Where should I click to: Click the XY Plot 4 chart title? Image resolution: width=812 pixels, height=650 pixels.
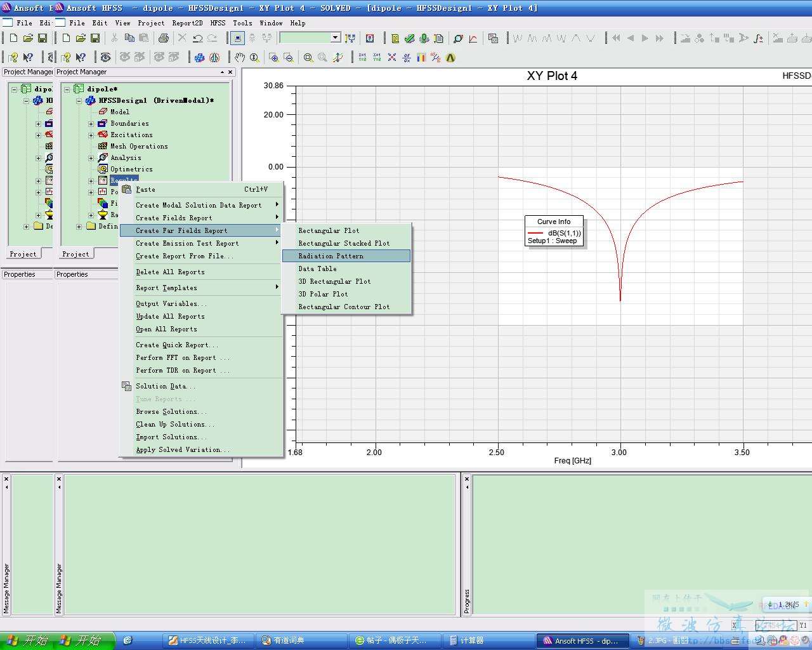coord(552,76)
